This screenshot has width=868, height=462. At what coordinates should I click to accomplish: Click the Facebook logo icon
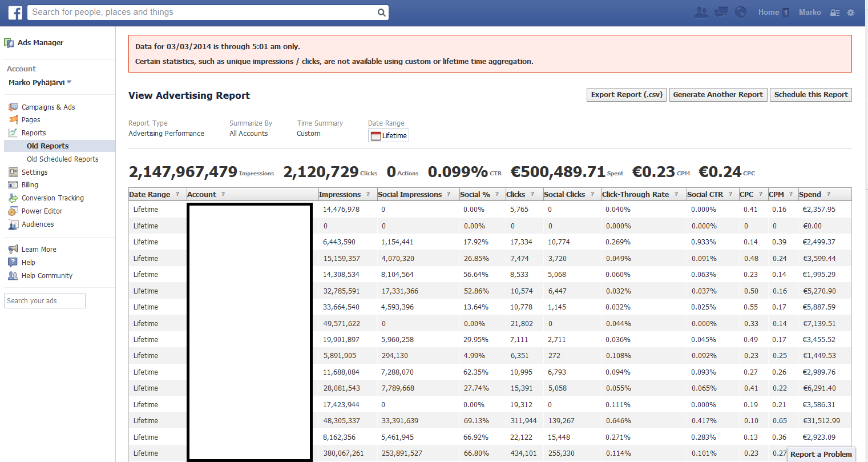coord(15,13)
